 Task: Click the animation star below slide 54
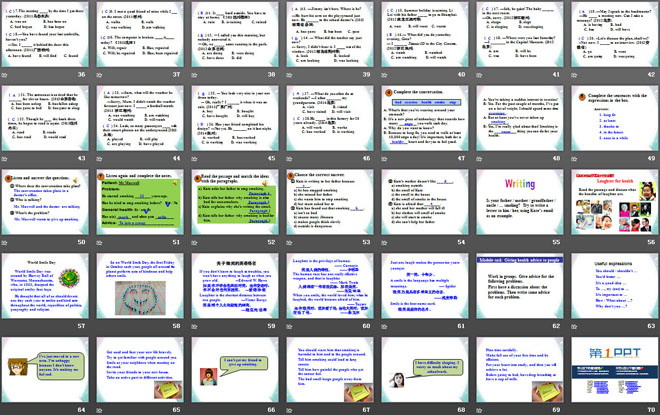click(384, 242)
